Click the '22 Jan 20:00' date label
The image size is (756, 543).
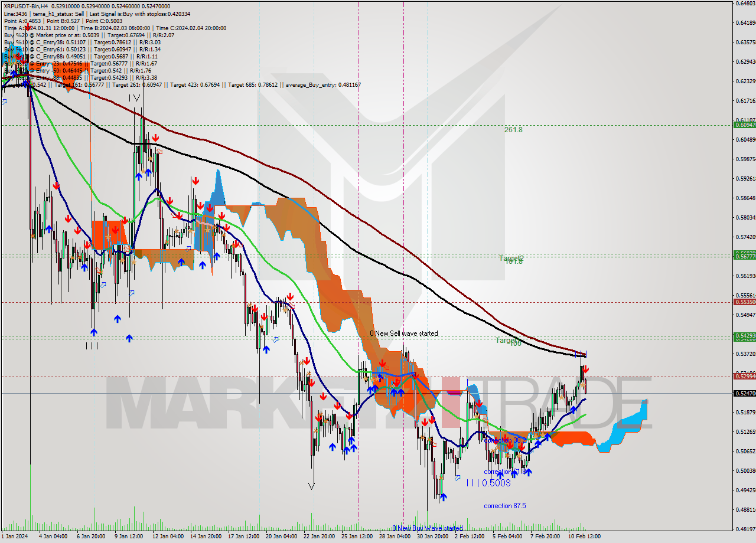click(319, 537)
